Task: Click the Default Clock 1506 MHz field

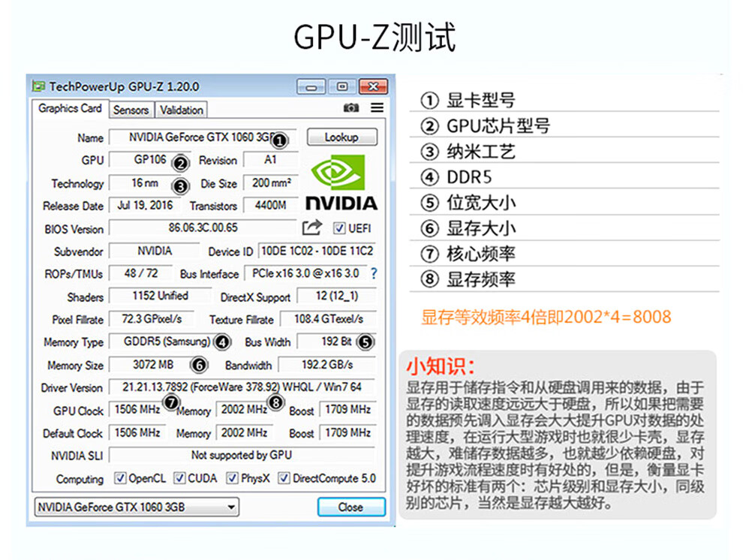Action: [x=137, y=432]
